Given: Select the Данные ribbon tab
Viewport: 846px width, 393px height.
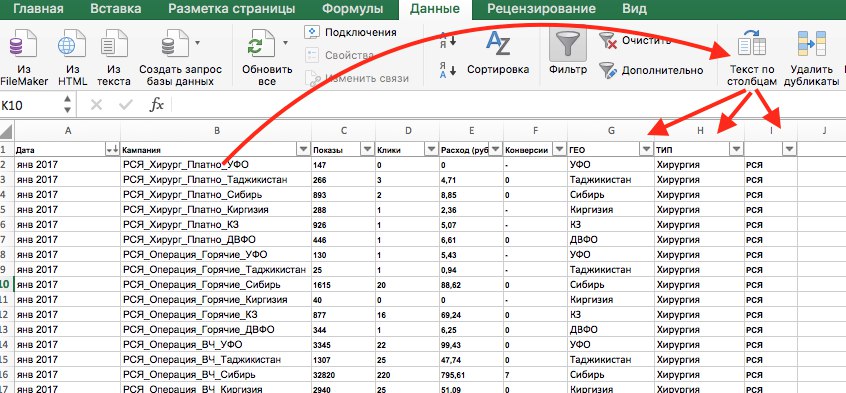Looking at the screenshot, I should (435, 9).
